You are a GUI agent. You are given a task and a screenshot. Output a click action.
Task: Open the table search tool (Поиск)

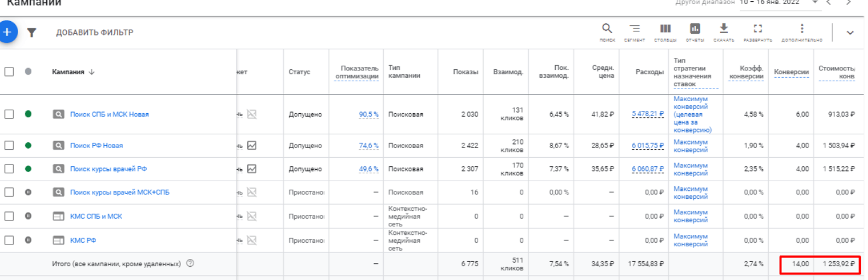coord(607,31)
